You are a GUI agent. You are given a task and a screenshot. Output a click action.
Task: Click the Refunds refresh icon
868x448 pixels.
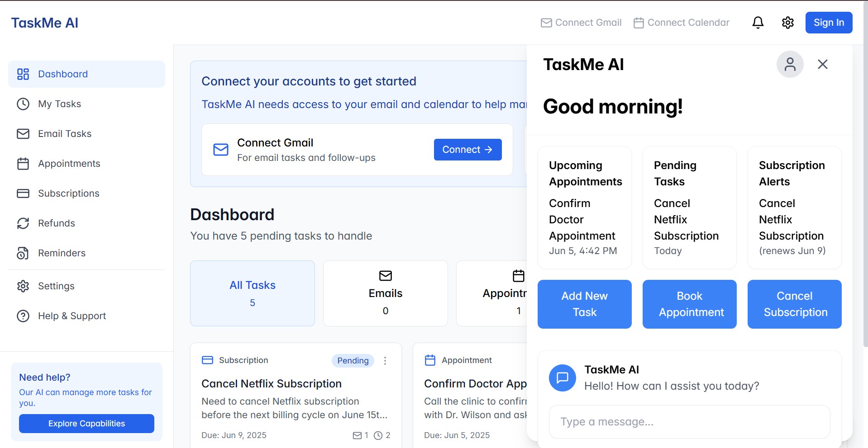[23, 223]
